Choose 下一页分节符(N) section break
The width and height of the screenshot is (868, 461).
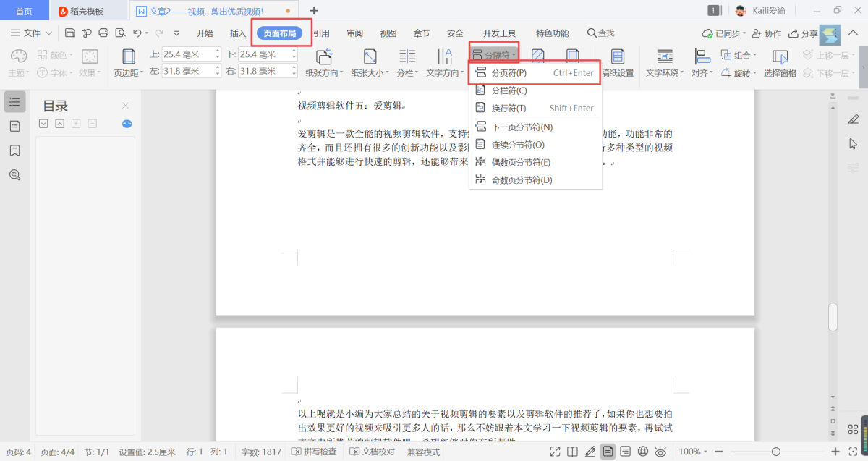click(522, 127)
